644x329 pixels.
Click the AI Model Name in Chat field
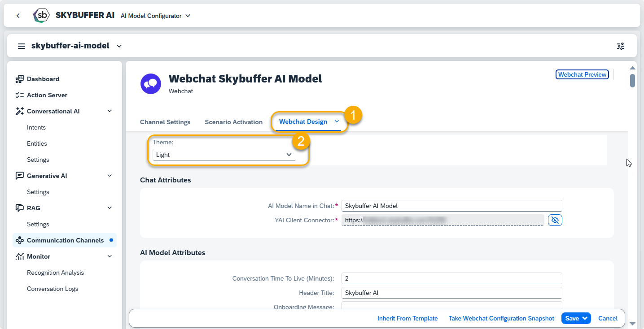[x=451, y=206]
